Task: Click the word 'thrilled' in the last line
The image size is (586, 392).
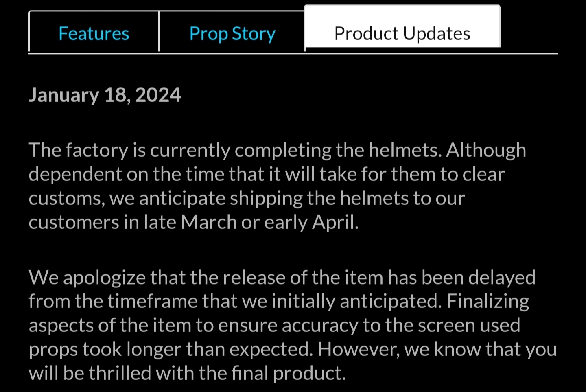Action: tap(120, 373)
